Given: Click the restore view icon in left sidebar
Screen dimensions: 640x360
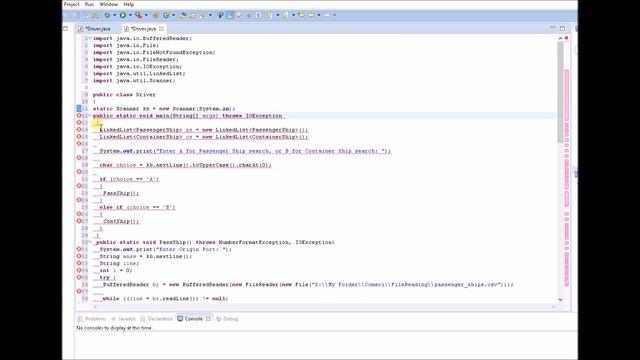Looking at the screenshot, I should [65, 29].
